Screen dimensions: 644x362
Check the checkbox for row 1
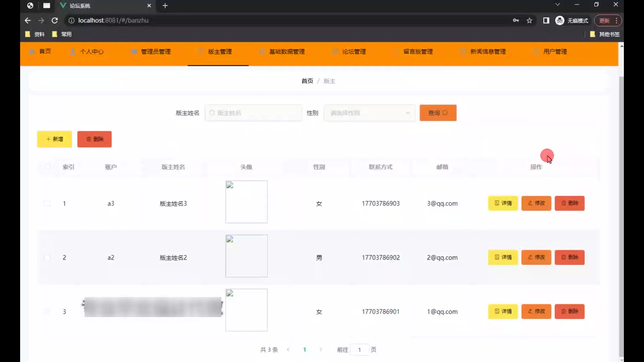click(47, 203)
